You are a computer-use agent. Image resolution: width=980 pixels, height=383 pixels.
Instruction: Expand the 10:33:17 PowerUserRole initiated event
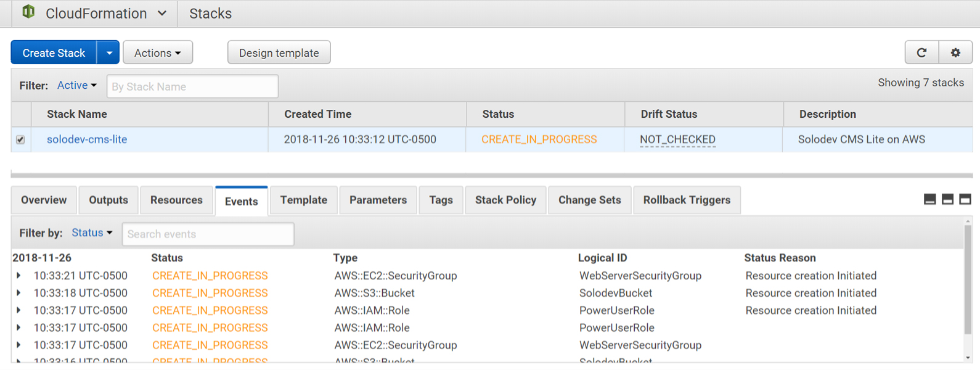[18, 310]
